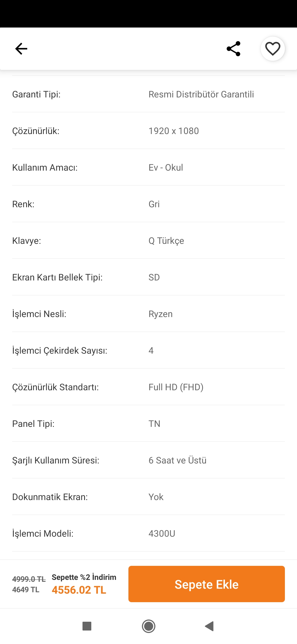Tap the İşlemci Çekirdek Sayısı label
This screenshot has height=644, width=297.
[60, 351]
